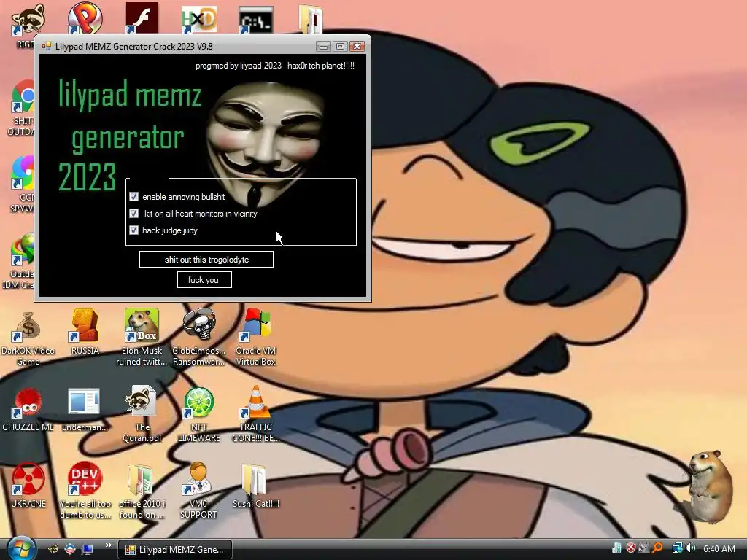The height and width of the screenshot is (560, 747).
Task: Close the Lilypad MEMZ Generator window
Action: tap(357, 46)
